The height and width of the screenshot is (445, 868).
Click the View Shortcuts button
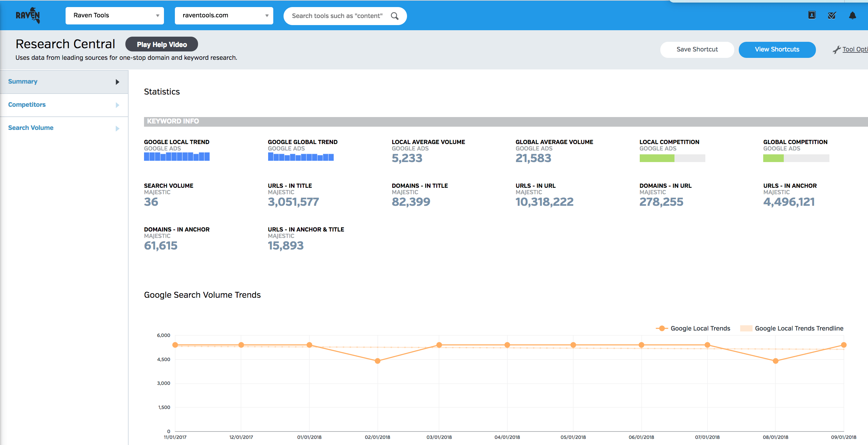point(777,50)
